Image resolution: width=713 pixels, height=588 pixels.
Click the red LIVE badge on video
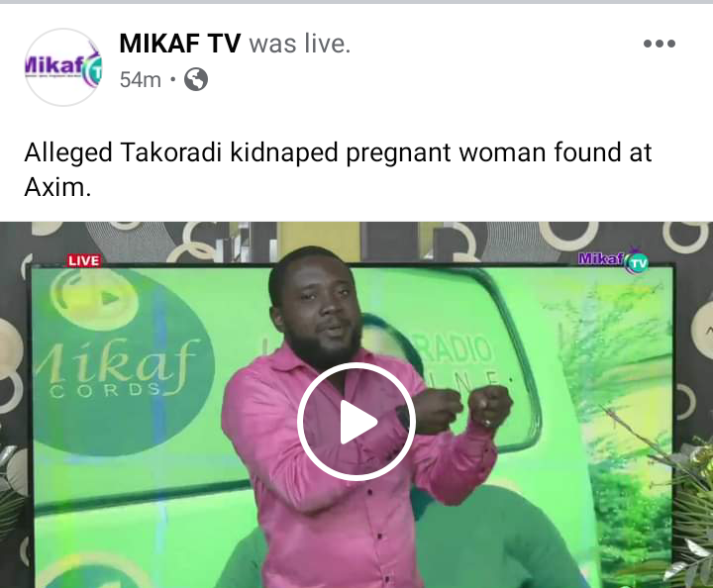pos(84,260)
